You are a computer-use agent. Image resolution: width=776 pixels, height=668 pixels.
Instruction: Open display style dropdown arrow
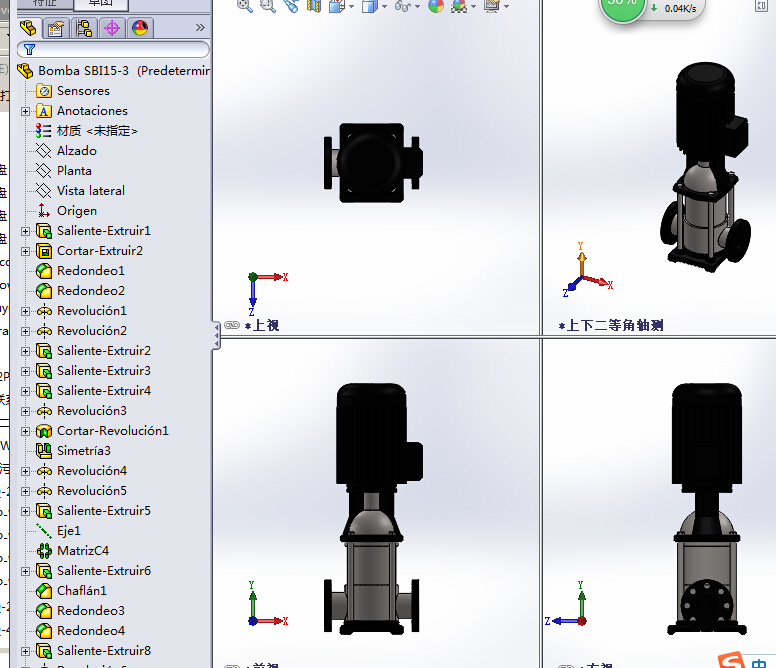(385, 6)
